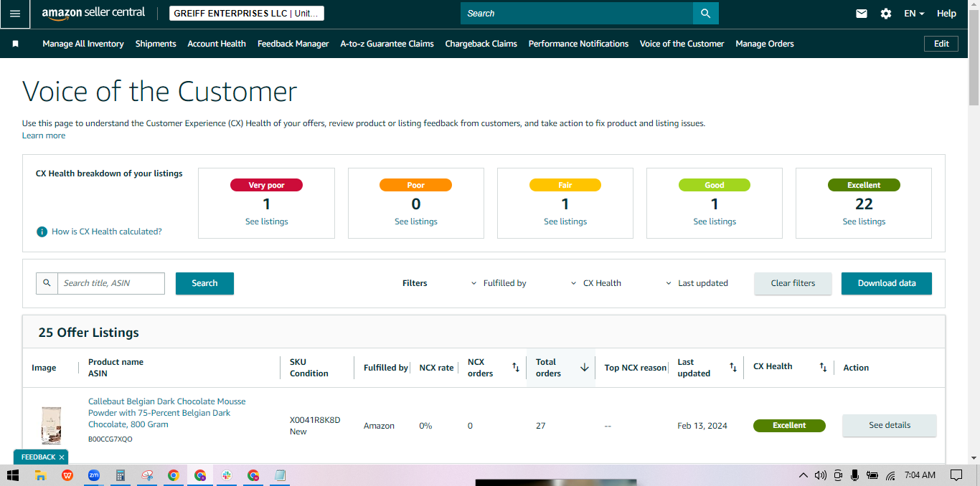The image size is (980, 486).
Task: Open Manage Orders
Action: 765,44
